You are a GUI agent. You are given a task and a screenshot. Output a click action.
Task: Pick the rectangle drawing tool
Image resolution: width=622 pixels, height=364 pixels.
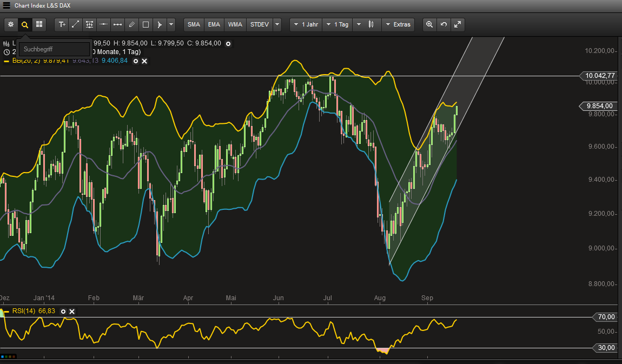point(145,24)
